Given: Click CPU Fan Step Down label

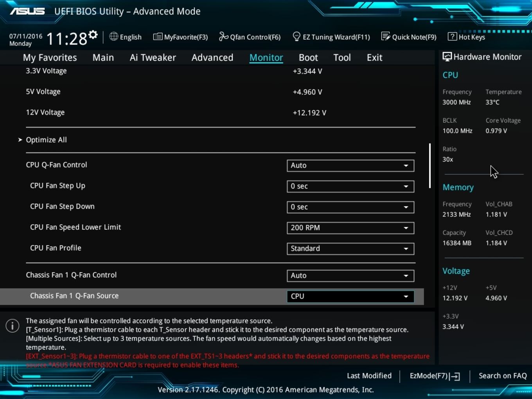Looking at the screenshot, I should click(x=62, y=207).
